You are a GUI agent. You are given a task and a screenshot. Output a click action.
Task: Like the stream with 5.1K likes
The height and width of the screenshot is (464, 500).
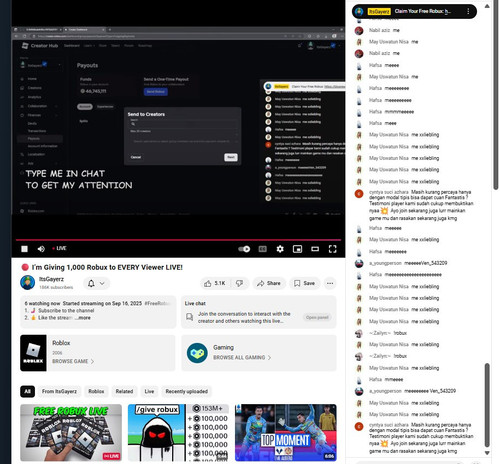click(x=215, y=283)
